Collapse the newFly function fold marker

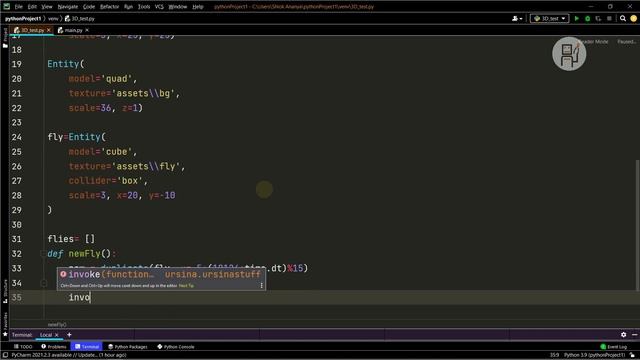coord(43,254)
